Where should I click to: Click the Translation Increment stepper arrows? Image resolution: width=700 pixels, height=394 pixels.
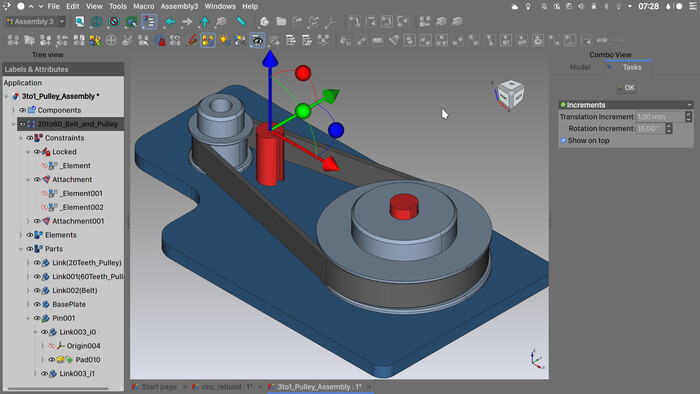[688, 116]
